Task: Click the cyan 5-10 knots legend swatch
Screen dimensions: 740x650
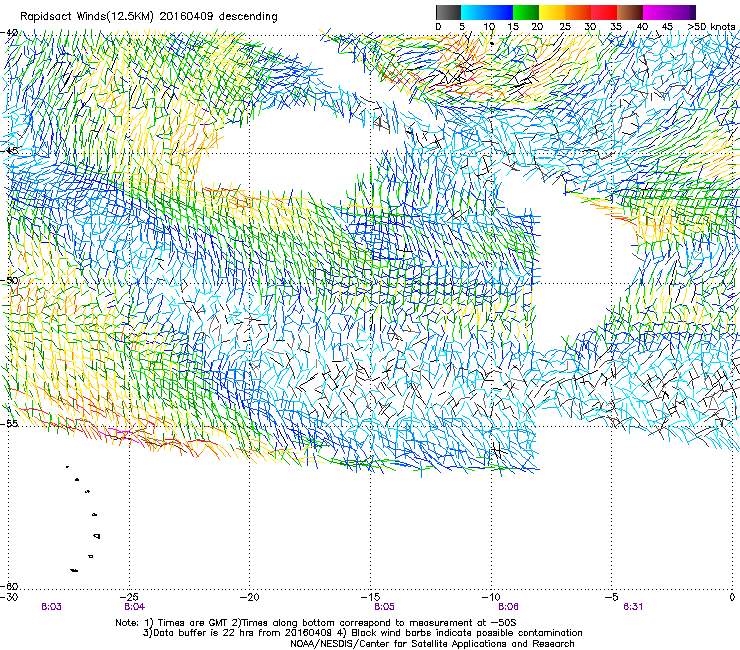Action: coord(474,12)
